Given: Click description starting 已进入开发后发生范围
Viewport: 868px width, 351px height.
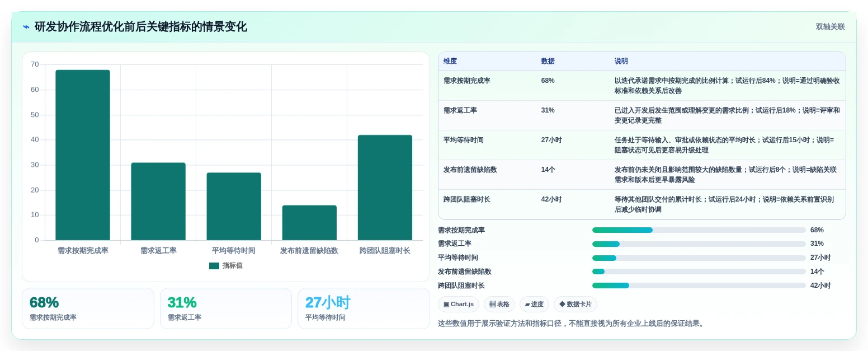Looking at the screenshot, I should (727, 116).
